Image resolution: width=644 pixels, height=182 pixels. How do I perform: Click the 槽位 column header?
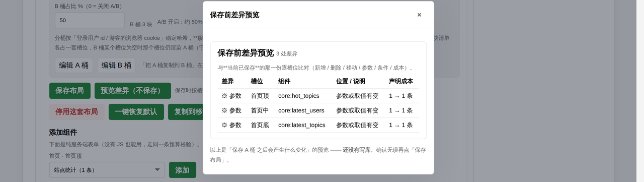tap(257, 81)
